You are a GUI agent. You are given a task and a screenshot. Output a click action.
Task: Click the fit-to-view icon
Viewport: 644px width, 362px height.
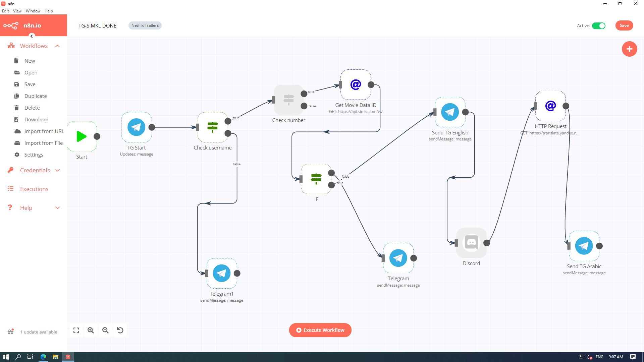click(76, 330)
